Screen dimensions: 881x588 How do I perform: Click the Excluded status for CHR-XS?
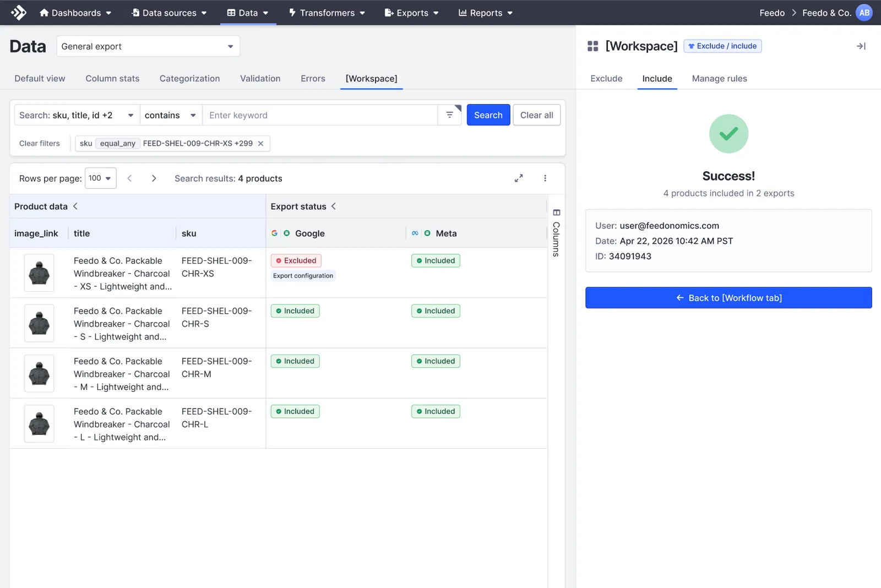[x=296, y=261]
